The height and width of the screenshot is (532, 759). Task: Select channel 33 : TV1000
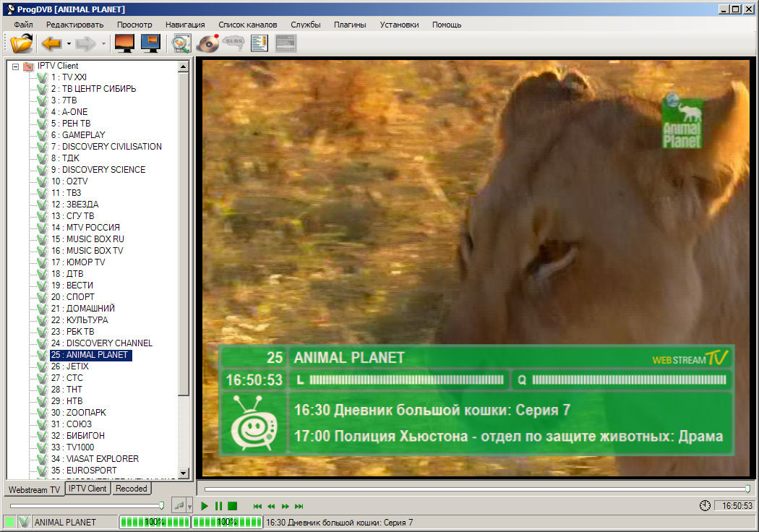[72, 447]
